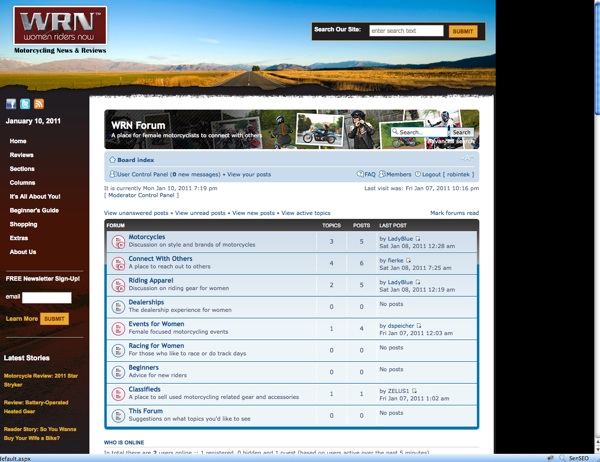View latest post icon in Connect With Others
Screen dimensions: 600x462
point(408,260)
